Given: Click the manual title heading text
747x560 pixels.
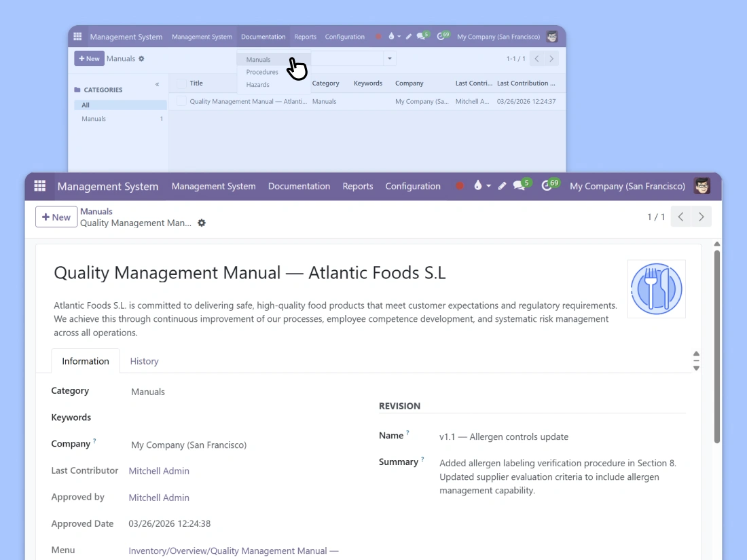Looking at the screenshot, I should tap(250, 273).
